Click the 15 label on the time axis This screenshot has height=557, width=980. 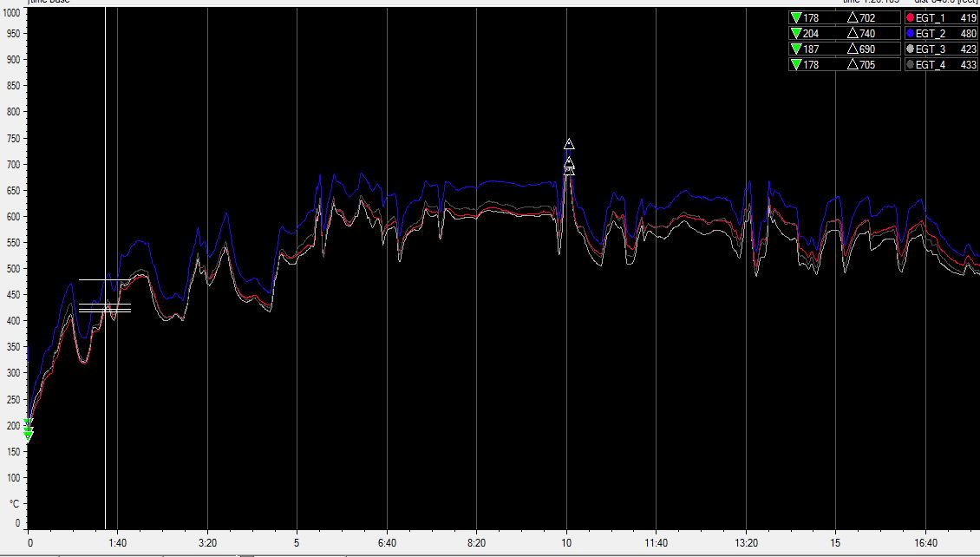836,543
